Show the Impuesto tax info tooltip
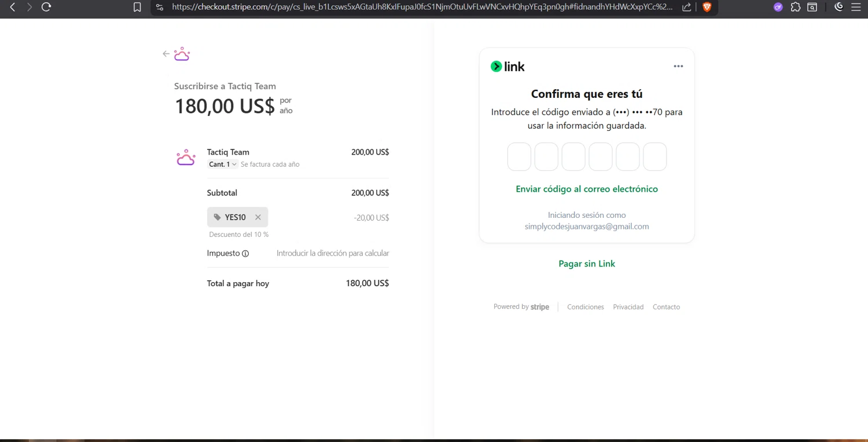The image size is (868, 442). coord(245,254)
